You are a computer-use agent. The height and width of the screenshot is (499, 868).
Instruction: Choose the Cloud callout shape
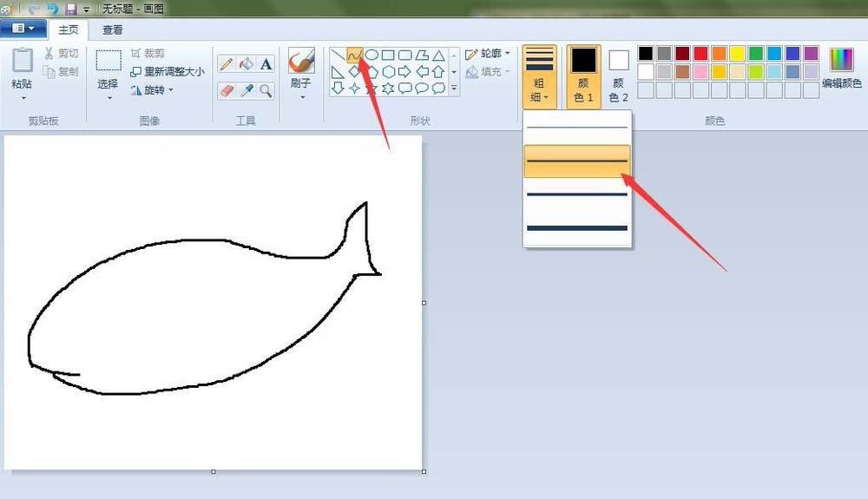click(x=438, y=88)
